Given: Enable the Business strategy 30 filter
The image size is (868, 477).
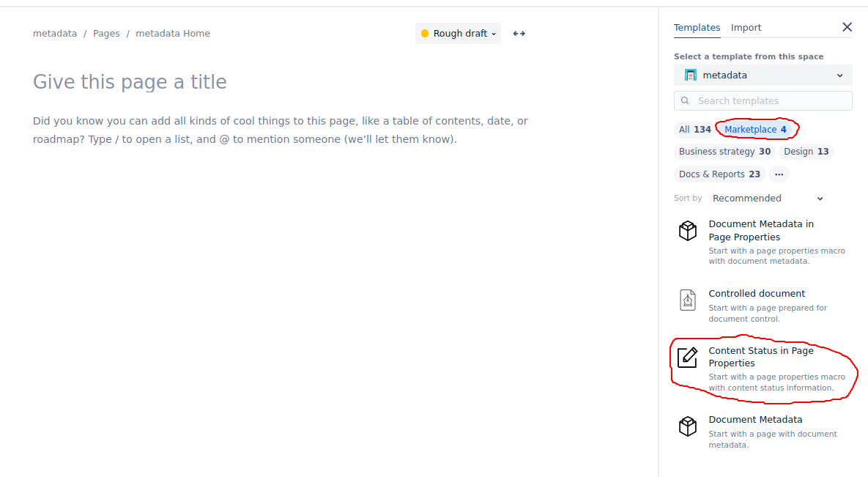Looking at the screenshot, I should pyautogui.click(x=724, y=151).
